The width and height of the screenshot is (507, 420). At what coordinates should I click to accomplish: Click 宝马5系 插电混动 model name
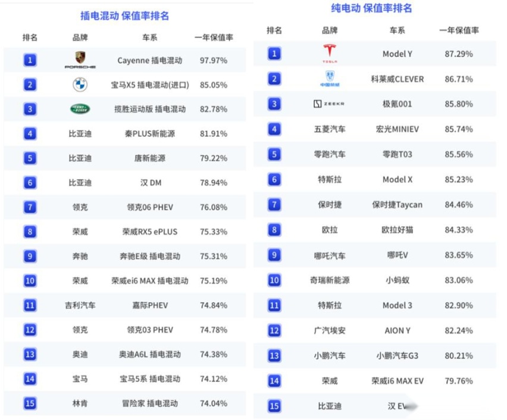pyautogui.click(x=150, y=379)
